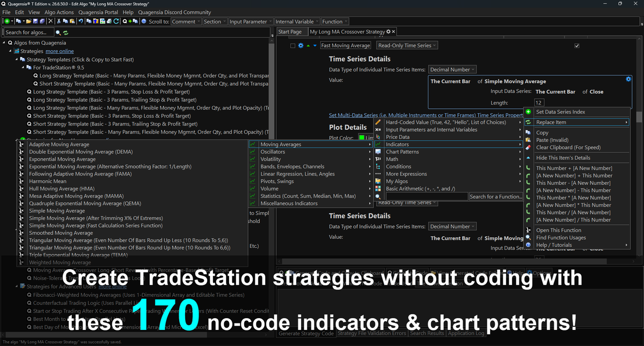The image size is (644, 346).
Task: Click the X delete icon in toolbar
Action: pyautogui.click(x=50, y=21)
